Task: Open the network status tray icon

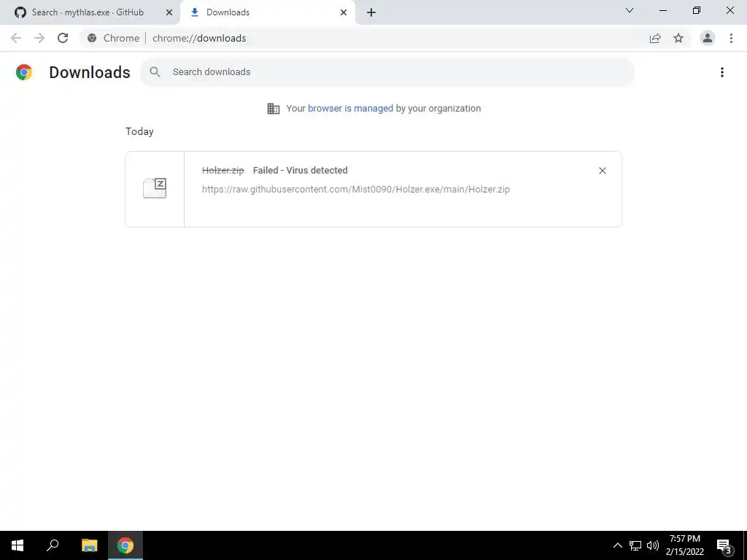Action: coord(635,545)
